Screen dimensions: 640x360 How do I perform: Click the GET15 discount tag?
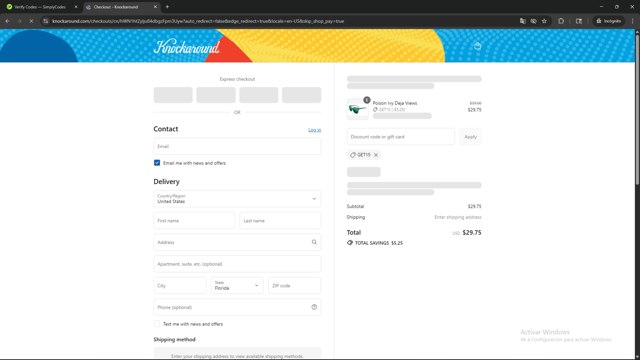click(363, 155)
